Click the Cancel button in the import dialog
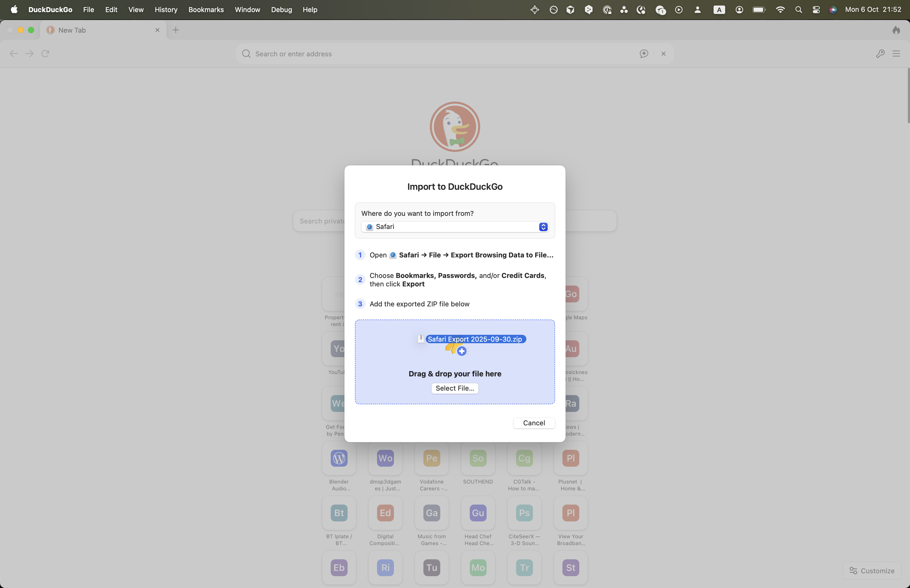Screen dimensions: 910x588 point(533,423)
